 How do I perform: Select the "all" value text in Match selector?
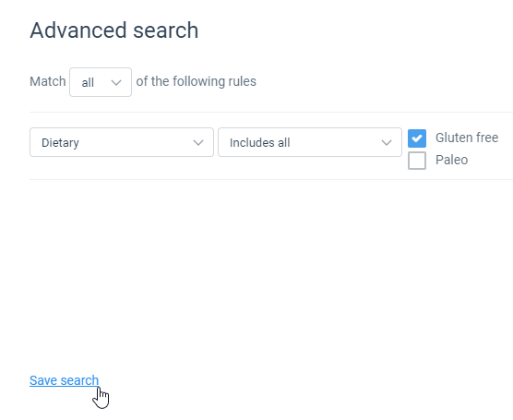pos(88,82)
